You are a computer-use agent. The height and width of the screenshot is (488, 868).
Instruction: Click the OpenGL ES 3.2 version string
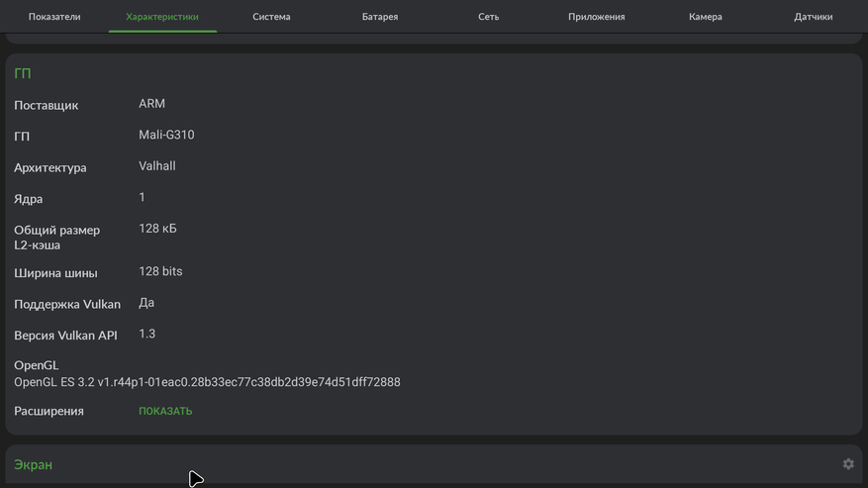tap(207, 382)
